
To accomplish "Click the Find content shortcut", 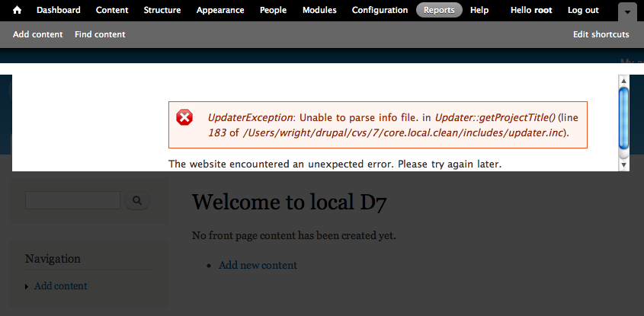I will click(x=100, y=34).
